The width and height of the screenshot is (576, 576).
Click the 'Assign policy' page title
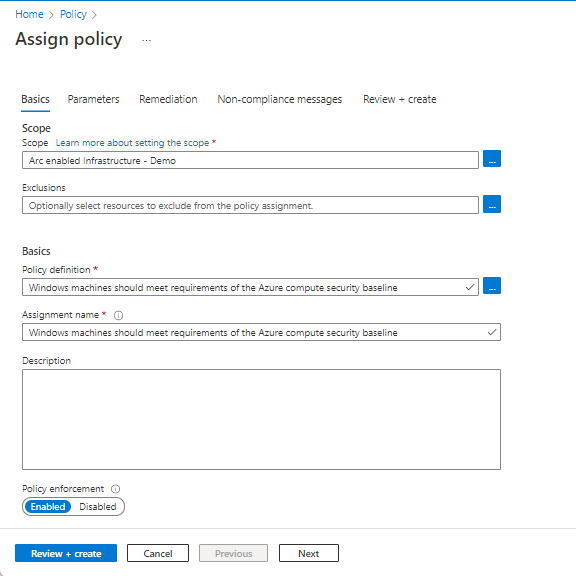coord(68,39)
